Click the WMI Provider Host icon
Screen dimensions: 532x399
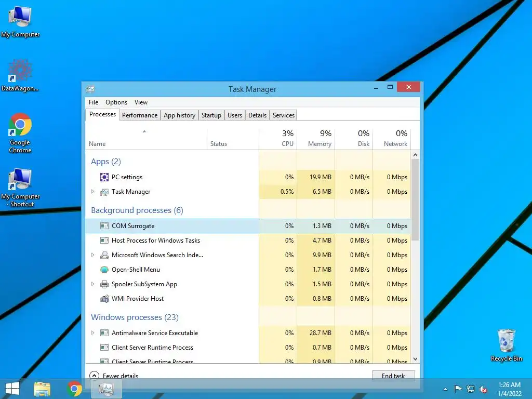(x=104, y=299)
